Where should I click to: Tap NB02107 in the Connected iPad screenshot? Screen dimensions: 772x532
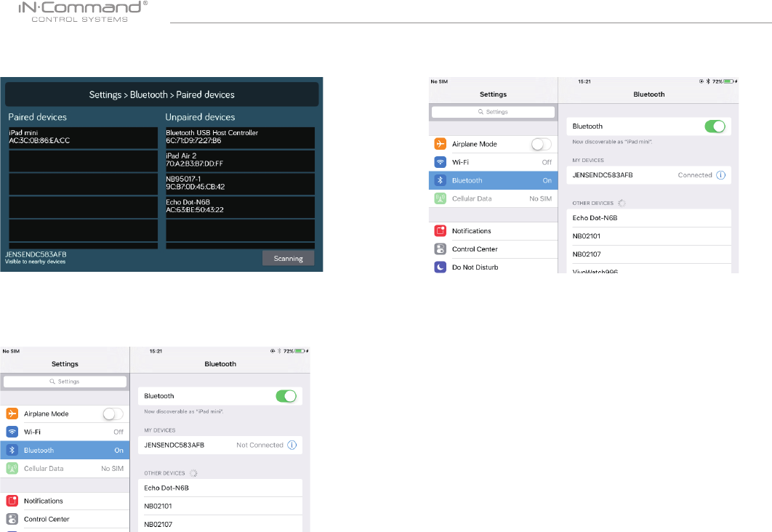[x=649, y=254]
